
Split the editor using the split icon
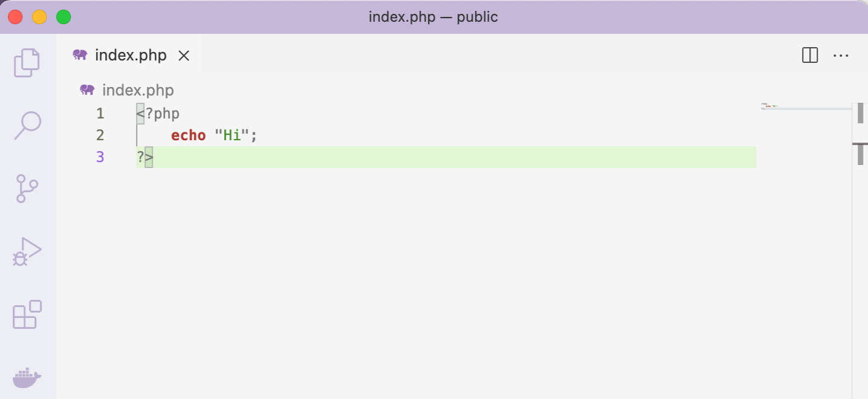pyautogui.click(x=809, y=55)
